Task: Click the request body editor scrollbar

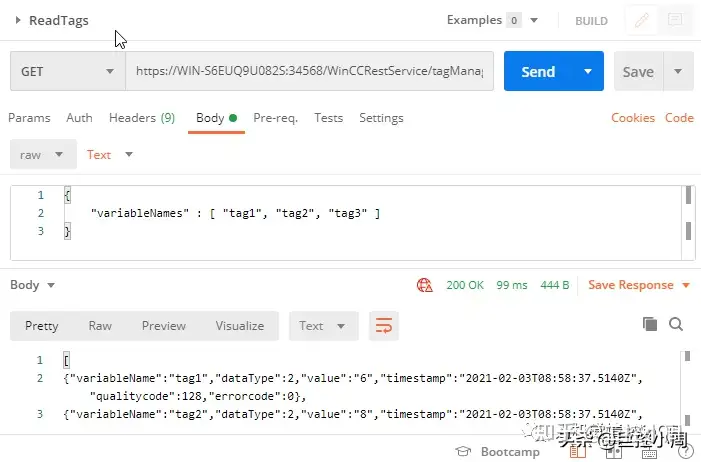Action: click(x=688, y=213)
